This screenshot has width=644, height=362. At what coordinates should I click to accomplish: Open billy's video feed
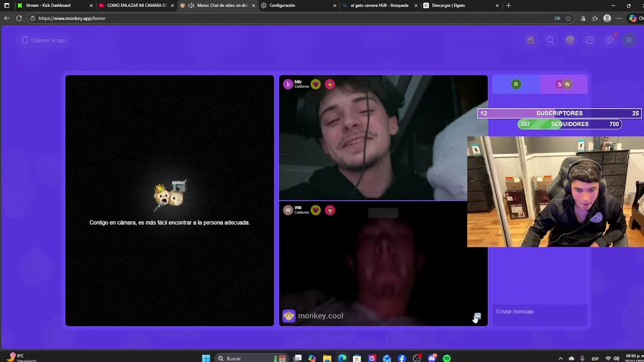(x=383, y=138)
